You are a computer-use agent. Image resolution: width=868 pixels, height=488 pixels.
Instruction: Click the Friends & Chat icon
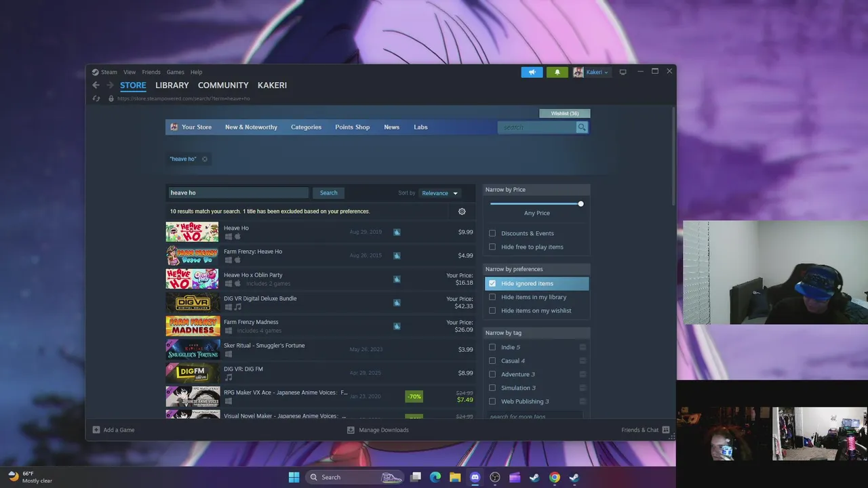(x=666, y=430)
